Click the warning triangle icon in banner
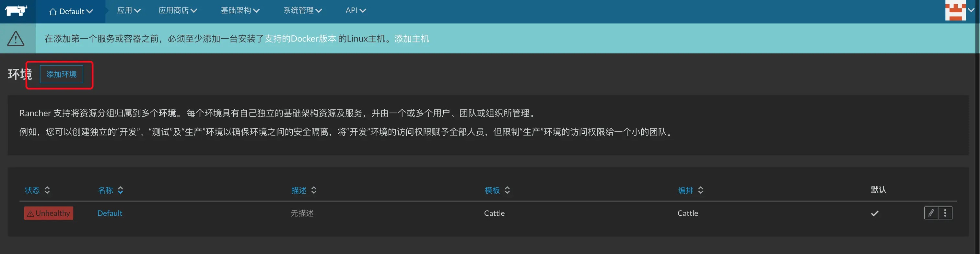Viewport: 980px width, 254px height. click(16, 39)
